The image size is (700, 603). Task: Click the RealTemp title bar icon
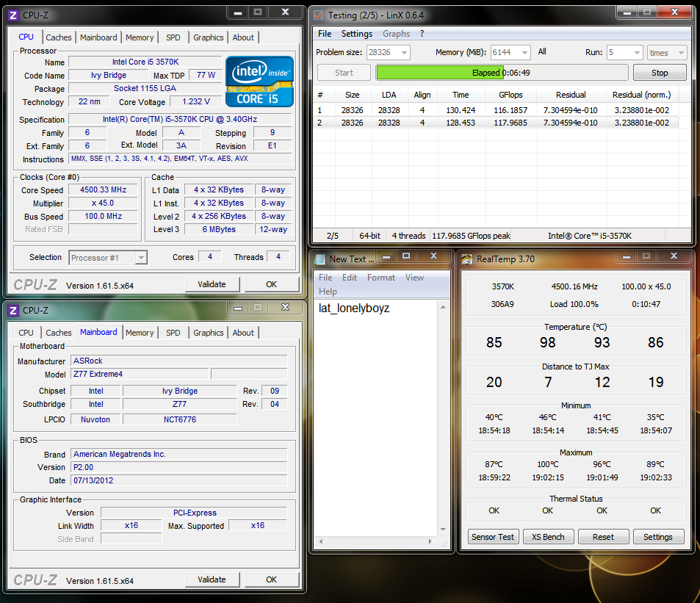pos(466,259)
